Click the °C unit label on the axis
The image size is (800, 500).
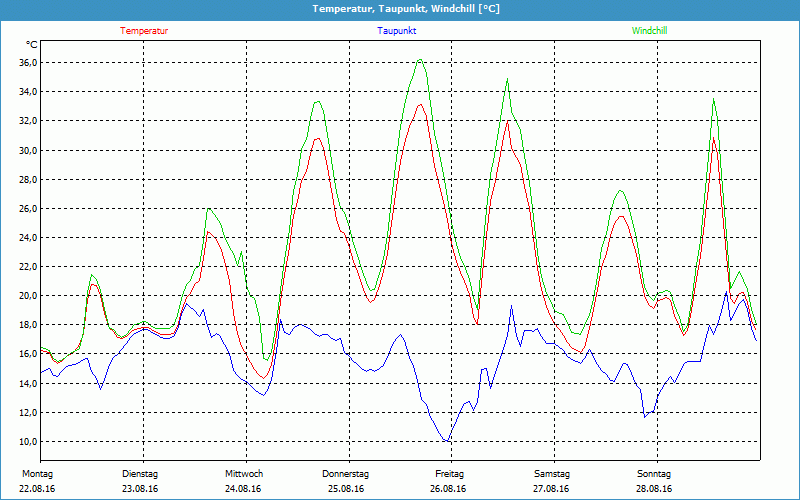[x=31, y=45]
